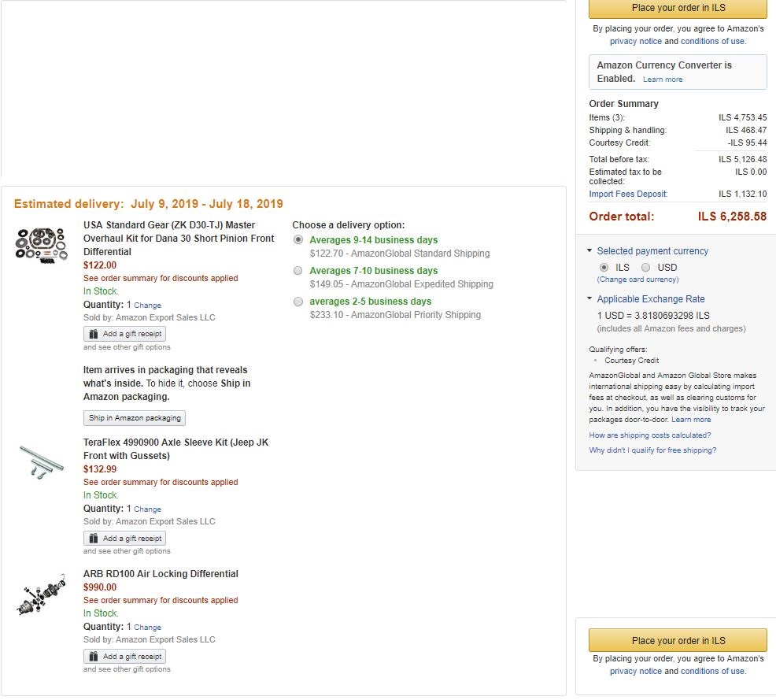Image resolution: width=776 pixels, height=700 pixels.
Task: Click Ship in Amazon packaging button
Action: [135, 418]
